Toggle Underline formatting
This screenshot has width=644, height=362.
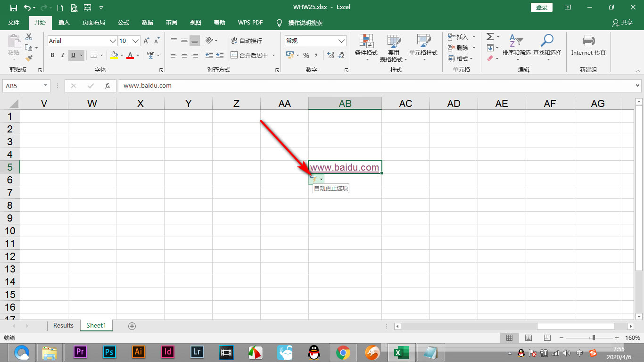[x=73, y=56]
